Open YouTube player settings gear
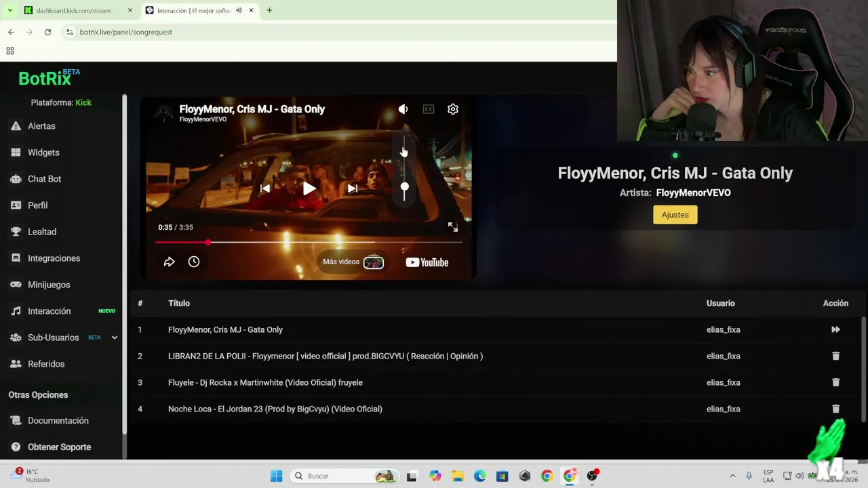 (x=453, y=109)
